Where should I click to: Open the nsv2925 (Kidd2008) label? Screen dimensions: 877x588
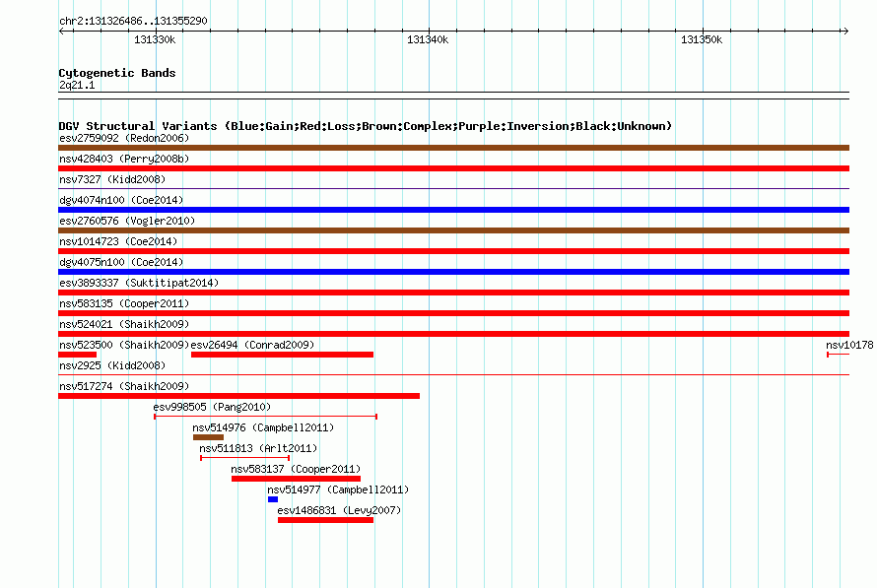[x=112, y=365]
